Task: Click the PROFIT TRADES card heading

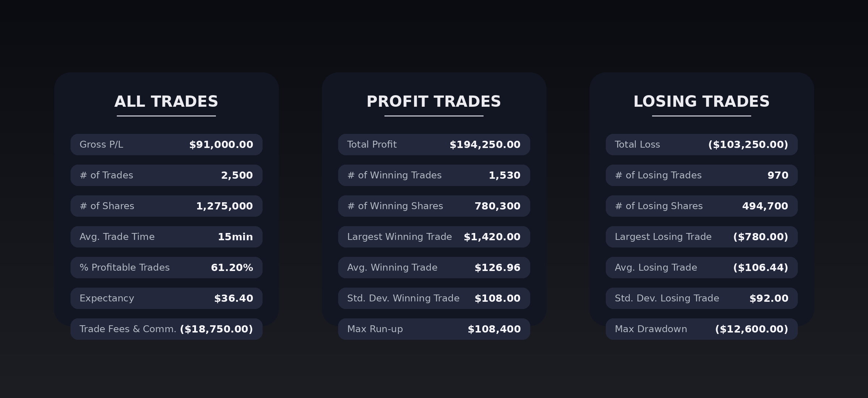Action: 434,102
